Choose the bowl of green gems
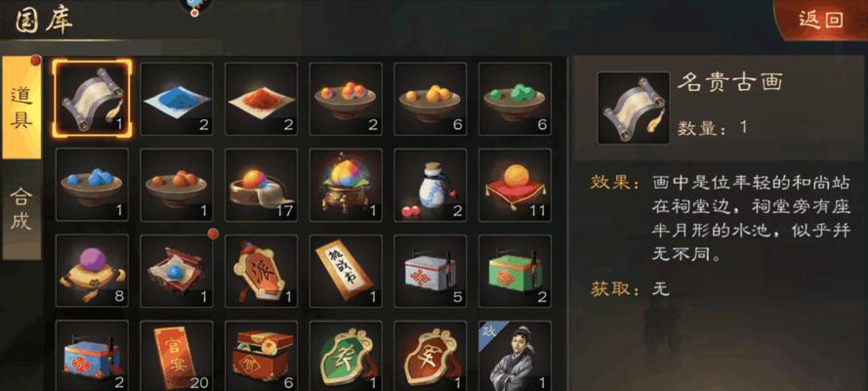 pyautogui.click(x=515, y=99)
